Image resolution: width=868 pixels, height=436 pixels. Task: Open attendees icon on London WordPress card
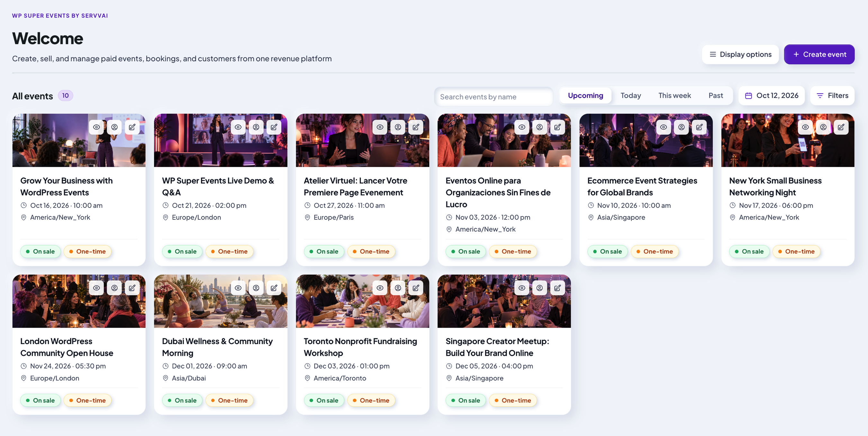coord(114,288)
